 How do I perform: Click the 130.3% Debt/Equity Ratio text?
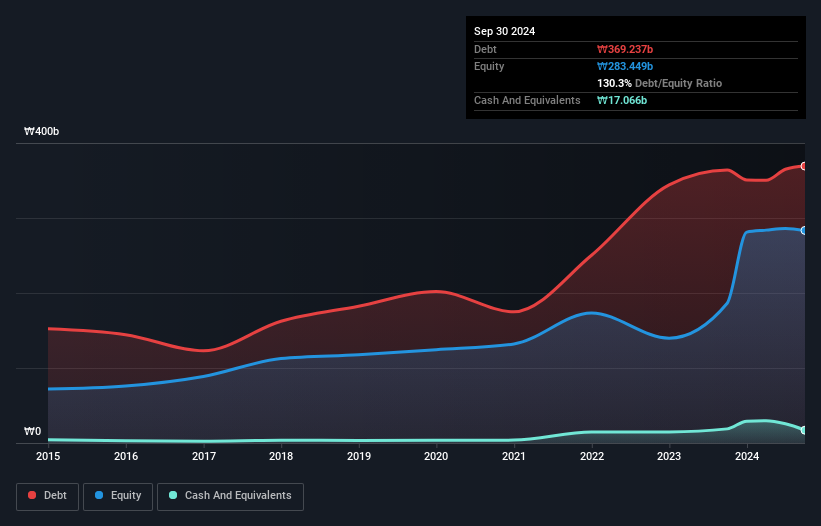[x=659, y=83]
